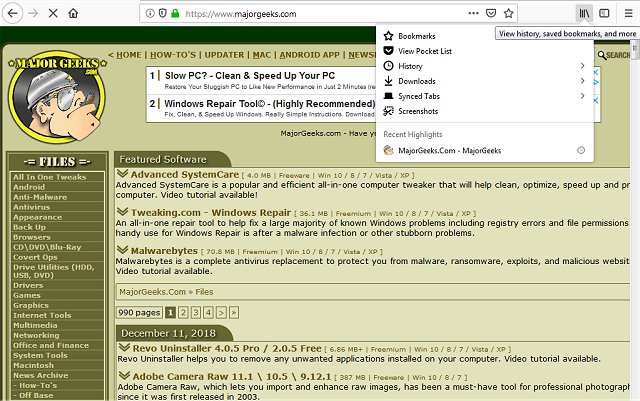Show sidebars toolbar icon
The height and width of the screenshot is (401, 640).
tap(604, 13)
